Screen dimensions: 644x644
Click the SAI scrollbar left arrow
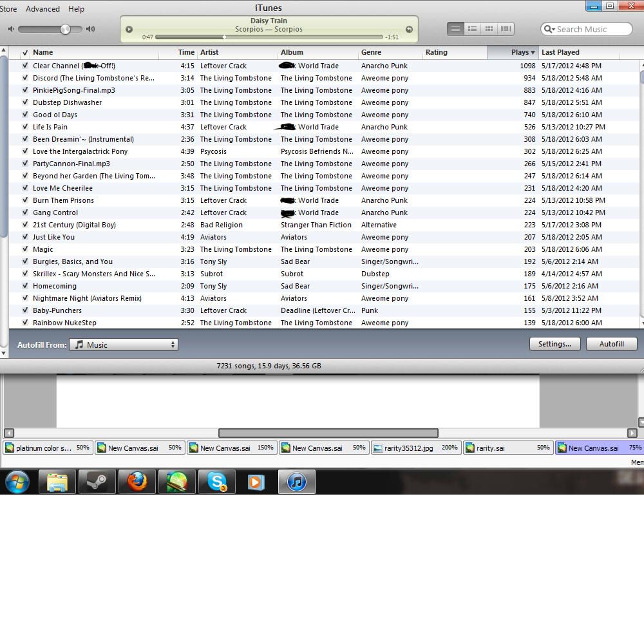tap(8, 433)
